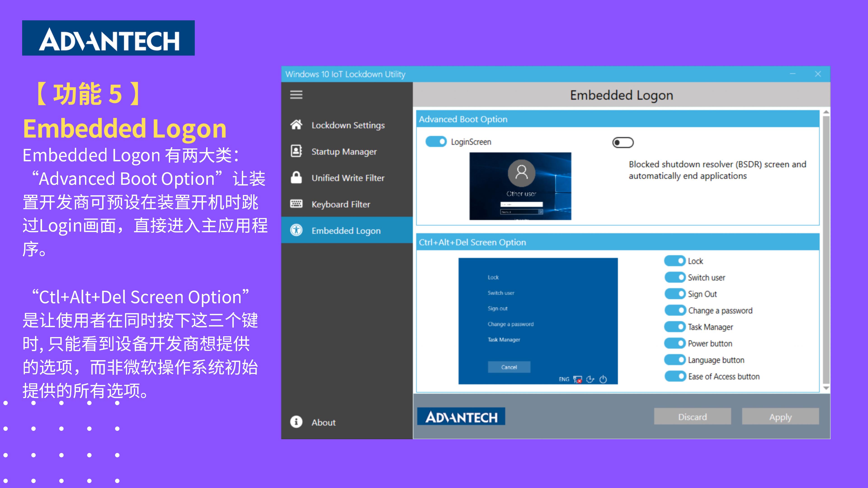Screen dimensions: 868x488
Task: Enable the Blocked shutdown resolver switch
Action: click(623, 143)
